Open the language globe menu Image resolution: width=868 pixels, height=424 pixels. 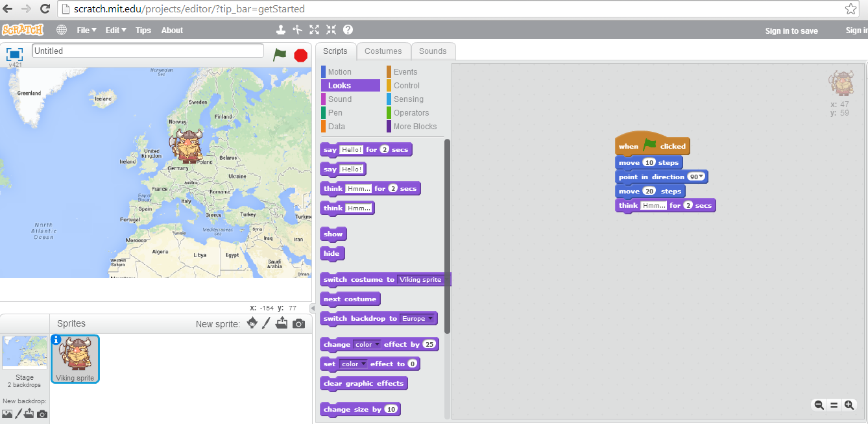[61, 29]
